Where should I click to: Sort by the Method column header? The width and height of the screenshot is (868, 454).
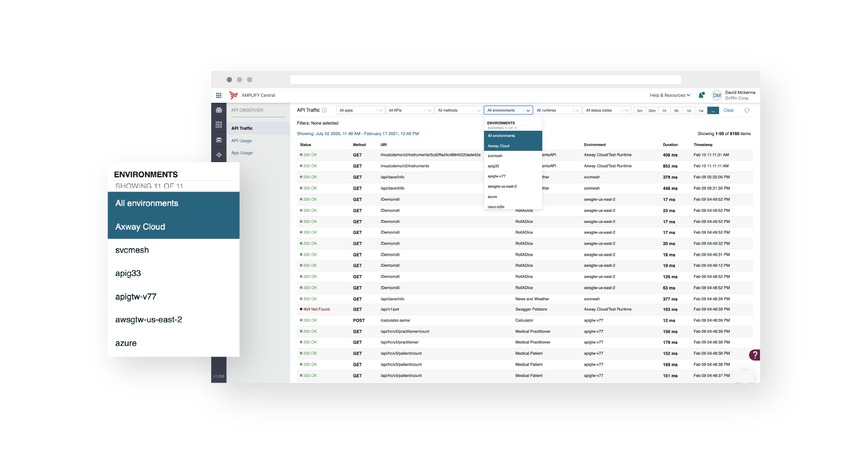pos(359,145)
